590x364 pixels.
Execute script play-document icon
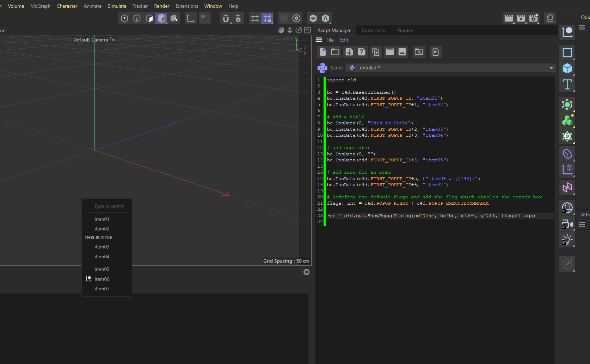(436, 52)
